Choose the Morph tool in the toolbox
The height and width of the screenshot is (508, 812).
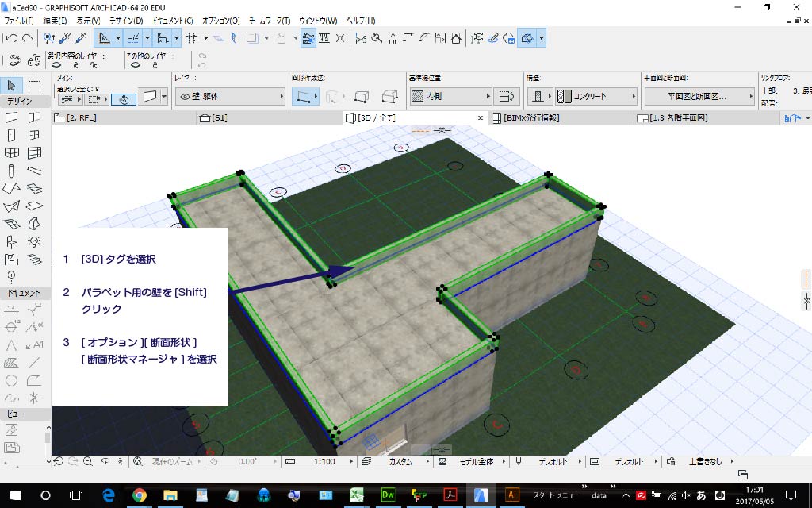(34, 224)
